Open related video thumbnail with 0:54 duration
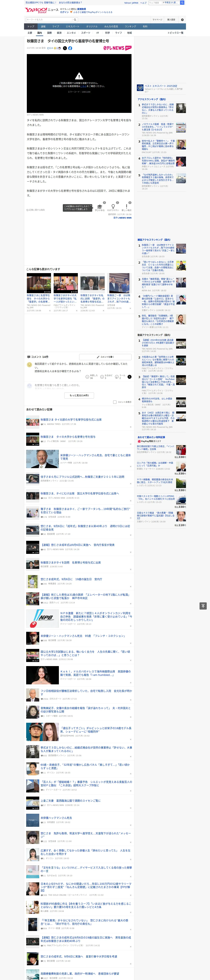The width and height of the screenshot is (210, 980). click(39, 283)
